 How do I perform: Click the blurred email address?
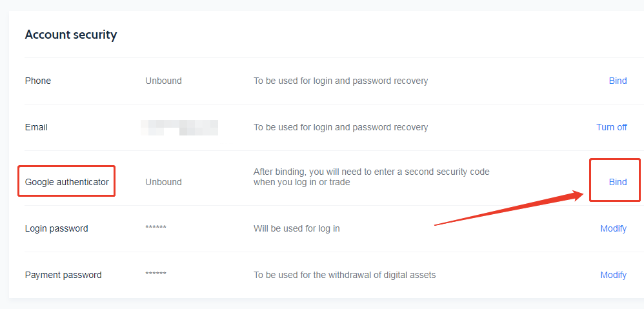pos(179,127)
